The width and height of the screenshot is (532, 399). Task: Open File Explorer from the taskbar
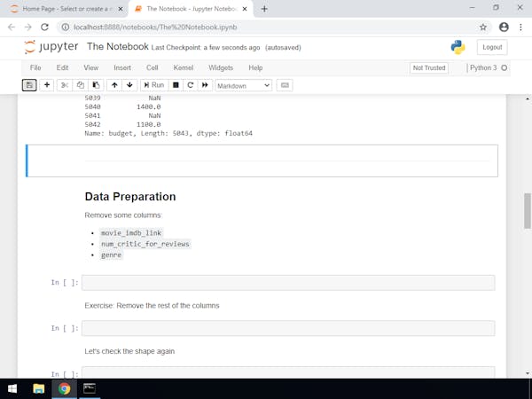(39, 389)
